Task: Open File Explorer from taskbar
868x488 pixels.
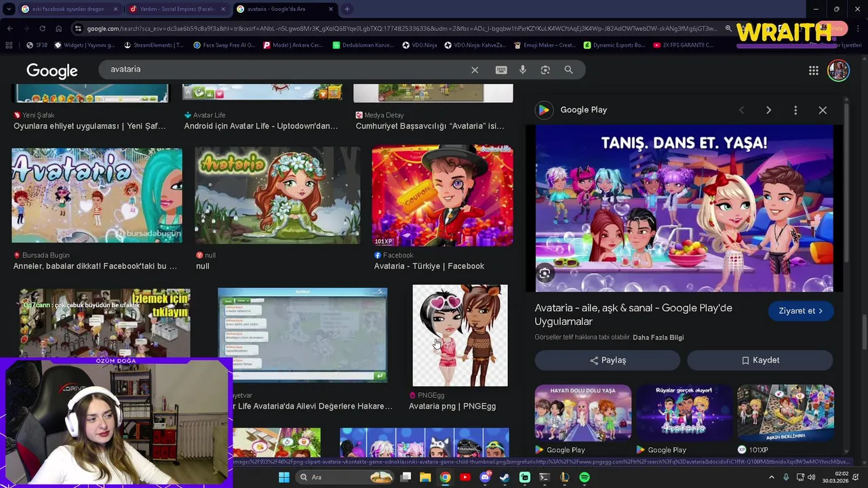Action: point(425,477)
